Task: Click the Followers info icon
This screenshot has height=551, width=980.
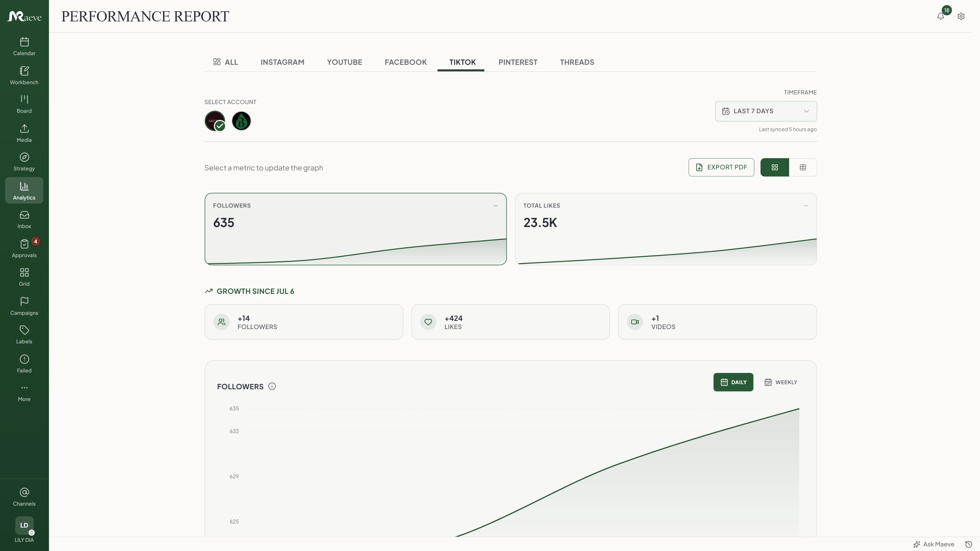Action: tap(272, 386)
